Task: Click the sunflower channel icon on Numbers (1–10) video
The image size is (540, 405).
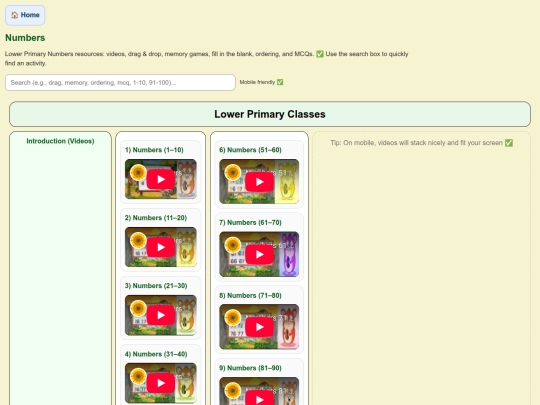Action: pos(138,172)
